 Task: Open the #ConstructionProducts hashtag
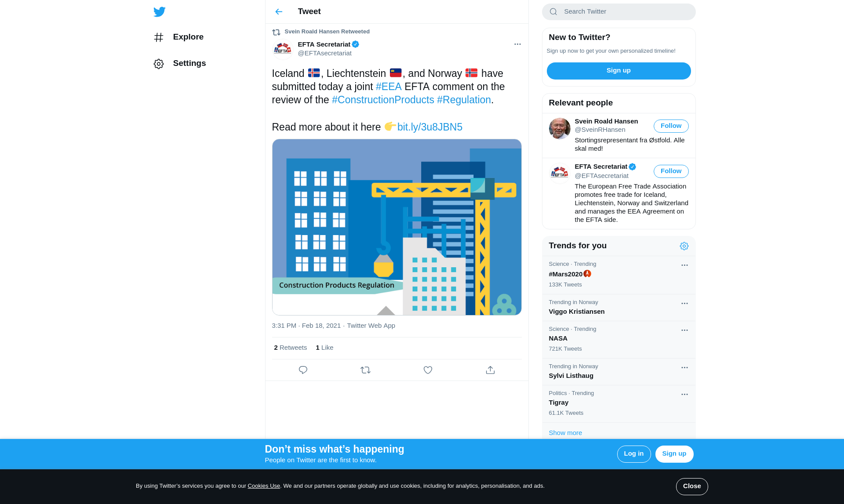click(383, 100)
